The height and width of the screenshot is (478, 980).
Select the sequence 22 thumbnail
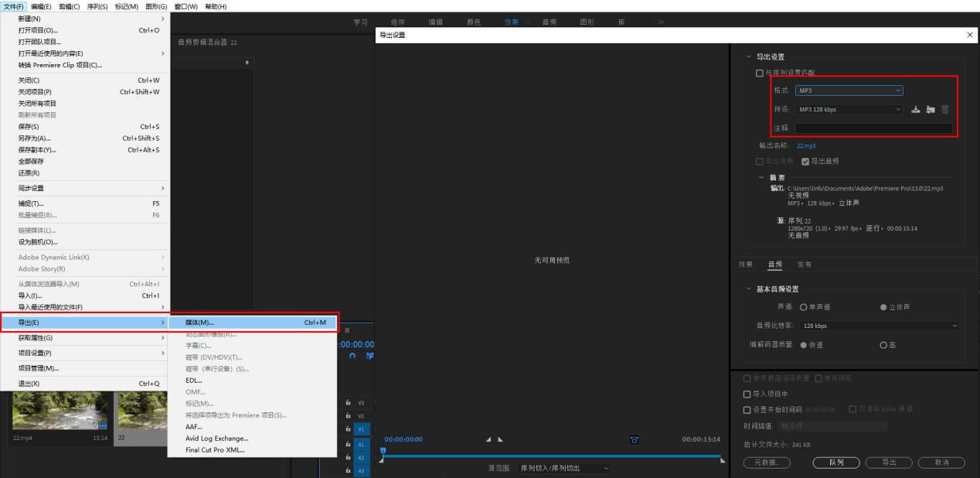(x=143, y=410)
